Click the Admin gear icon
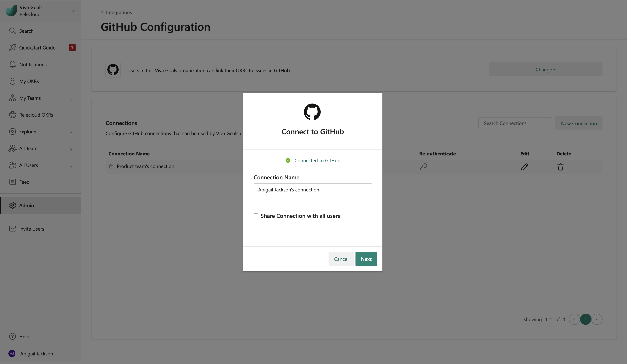627x364 pixels. (x=12, y=205)
